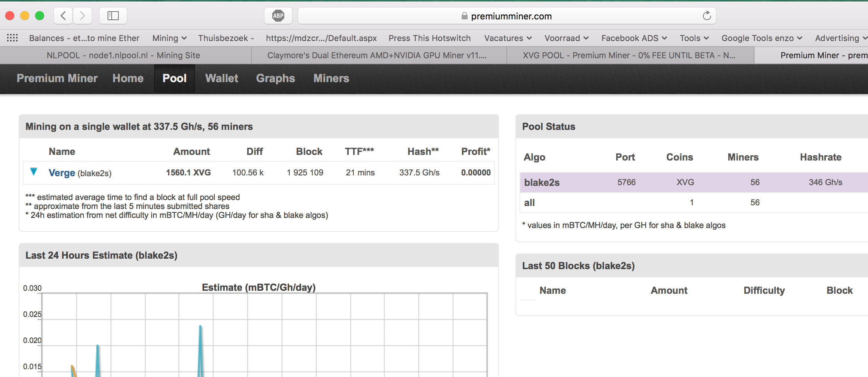The height and width of the screenshot is (377, 868).
Task: Click the 337.5 Gh/s hash cell in the Verge row
Action: pyautogui.click(x=419, y=172)
